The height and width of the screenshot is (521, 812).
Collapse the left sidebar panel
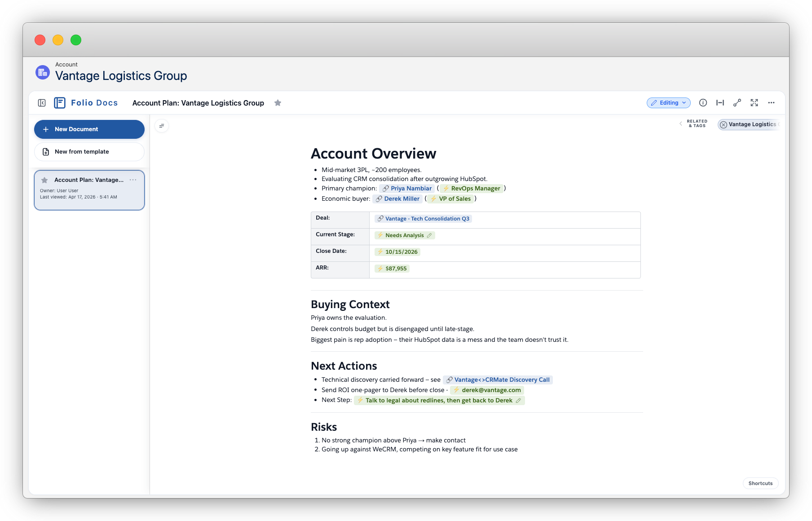coord(41,103)
